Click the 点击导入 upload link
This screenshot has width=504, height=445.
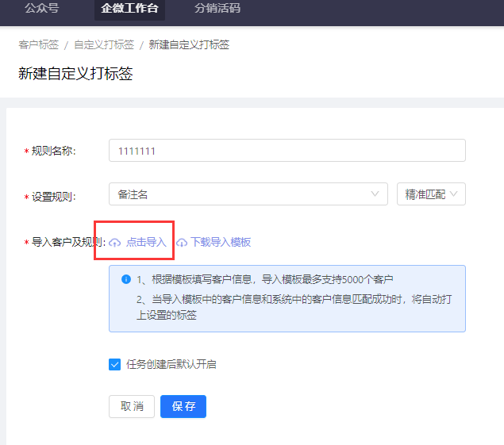pos(146,242)
